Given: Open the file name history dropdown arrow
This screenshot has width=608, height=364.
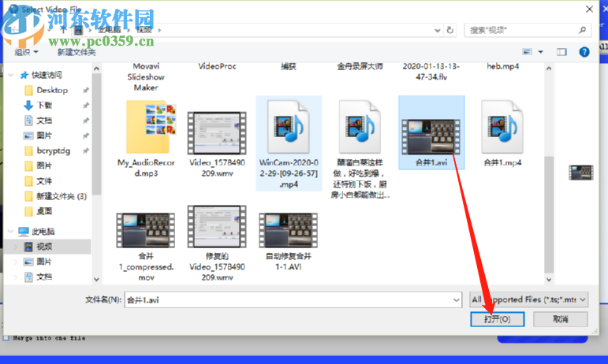Looking at the screenshot, I should pos(456,299).
